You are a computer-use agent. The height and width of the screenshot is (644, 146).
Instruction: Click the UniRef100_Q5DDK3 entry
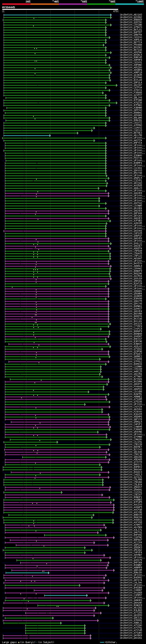[131, 547]
